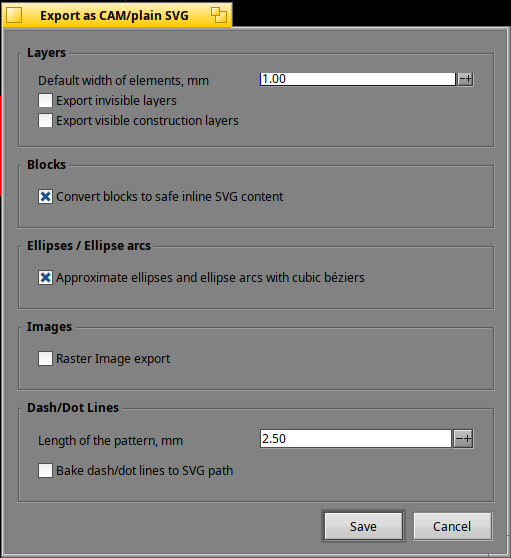Click the Export invisible layers label text
Viewport: 511px width, 558px height.
click(116, 101)
